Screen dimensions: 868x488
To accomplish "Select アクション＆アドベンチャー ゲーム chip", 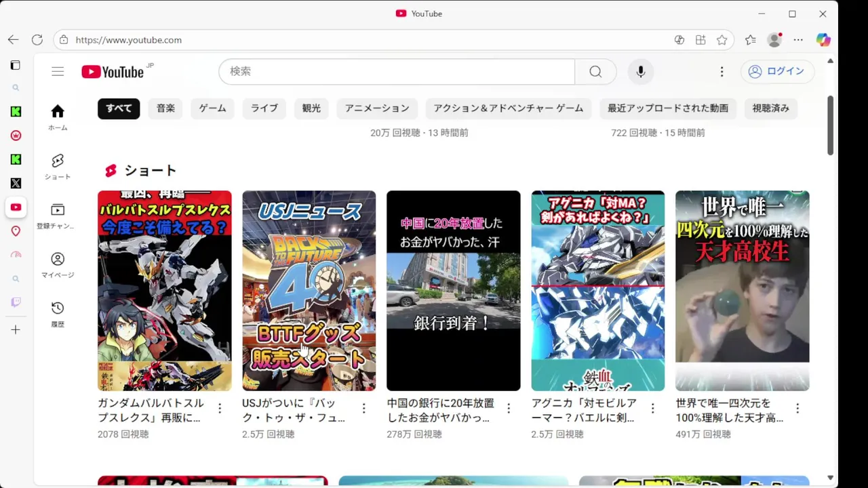I will [x=509, y=108].
